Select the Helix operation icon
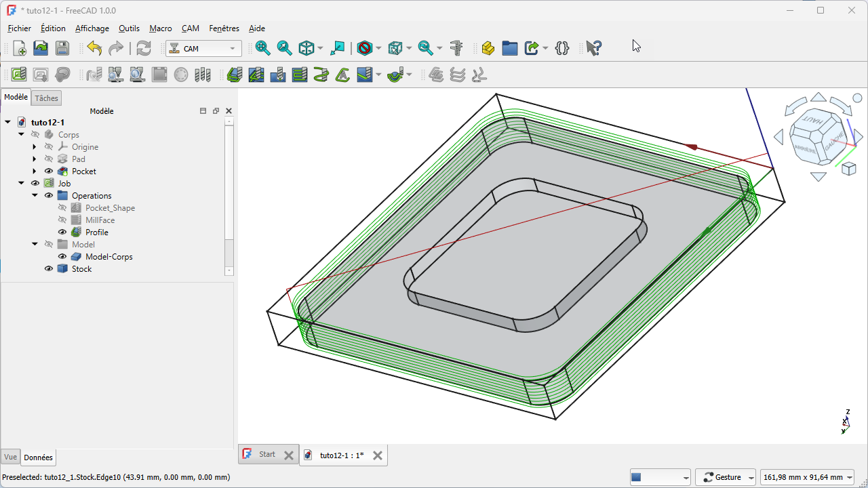This screenshot has height=488, width=868. [321, 75]
